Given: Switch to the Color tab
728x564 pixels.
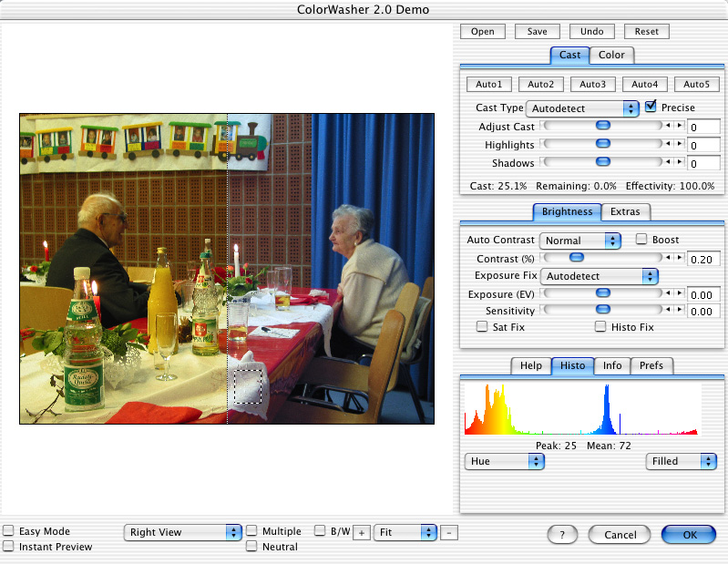Looking at the screenshot, I should coord(611,55).
